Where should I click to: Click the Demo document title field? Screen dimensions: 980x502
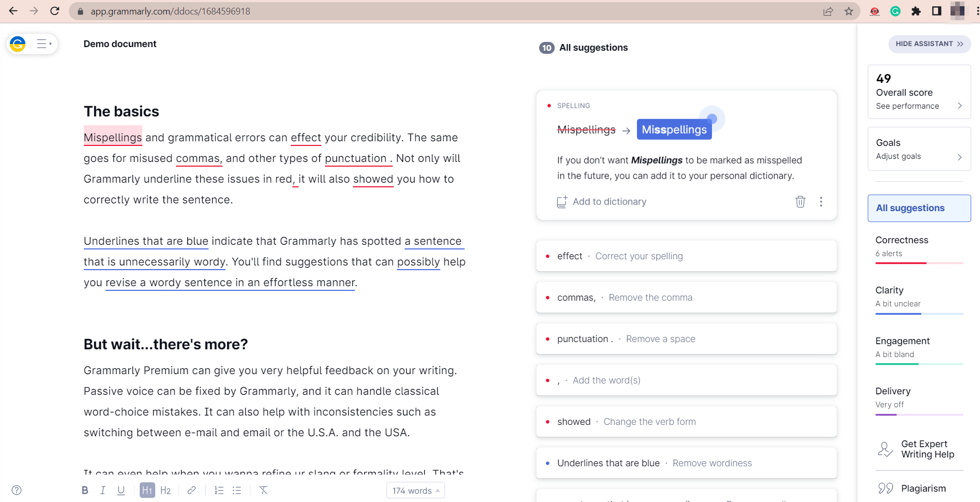pyautogui.click(x=120, y=44)
